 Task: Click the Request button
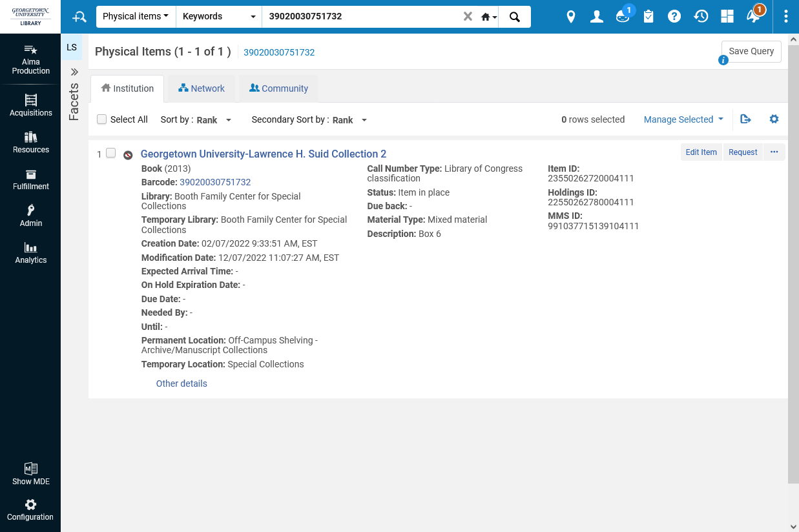click(743, 152)
